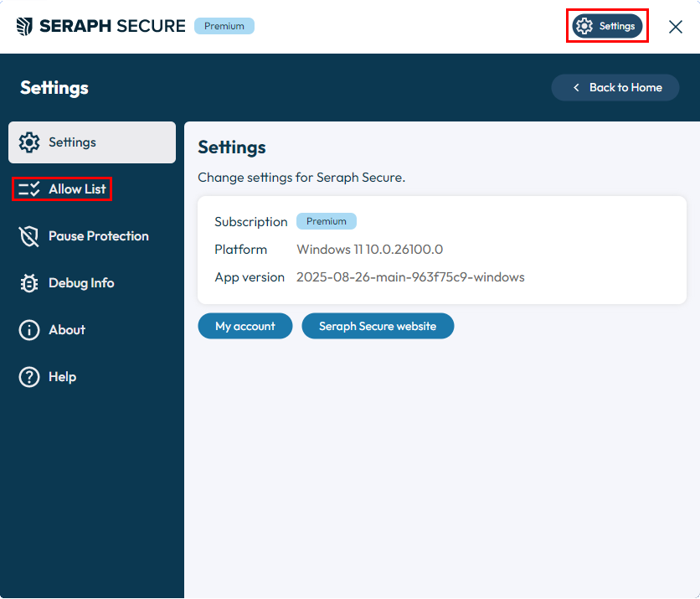The image size is (700, 599).
Task: Select the Settings sidebar item
Action: tap(92, 142)
